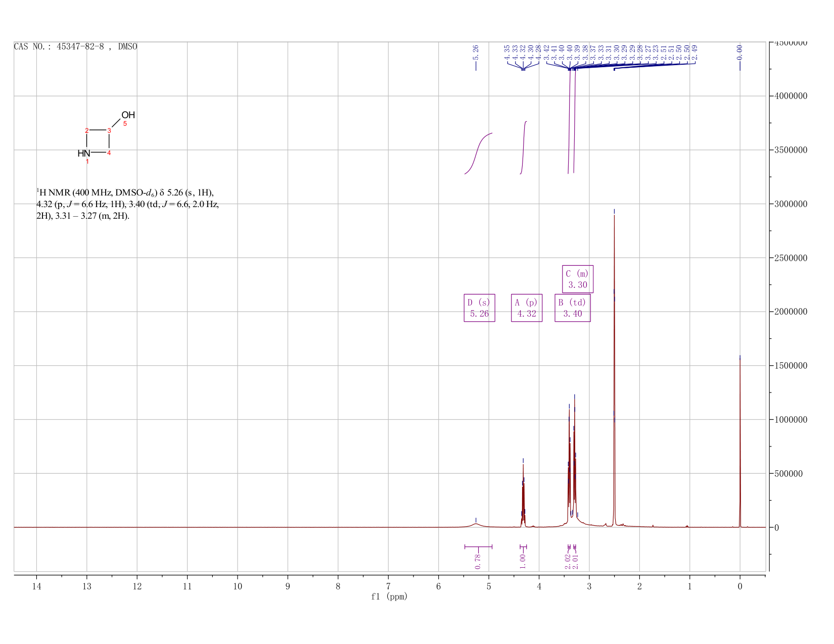Click the TMS reference peak at 0 ppm
Screen dimensions: 834x644
740,442
